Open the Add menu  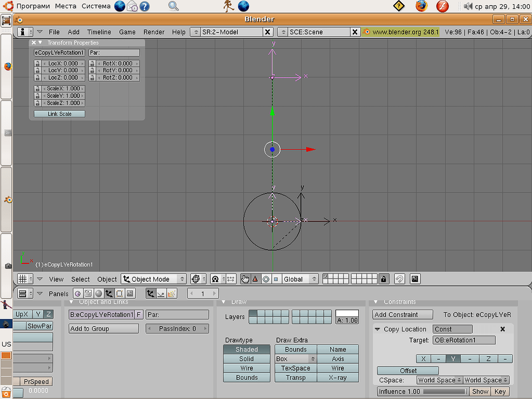[x=73, y=32]
